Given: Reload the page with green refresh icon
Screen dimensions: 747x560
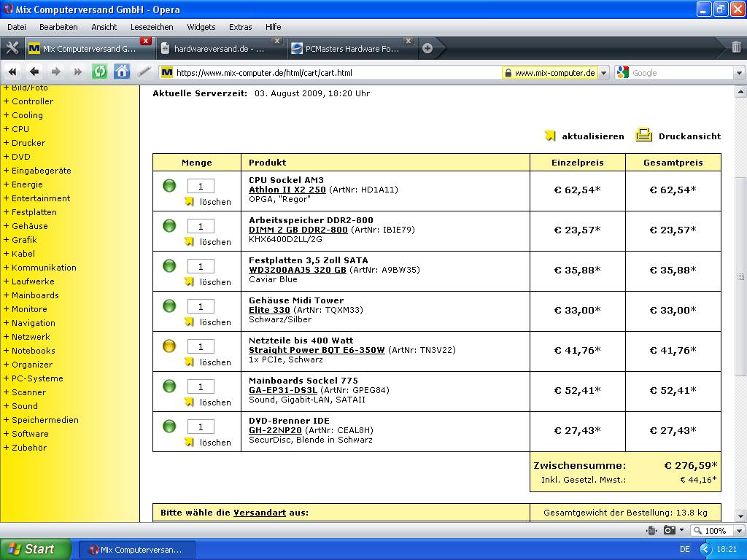Looking at the screenshot, I should pos(99,72).
